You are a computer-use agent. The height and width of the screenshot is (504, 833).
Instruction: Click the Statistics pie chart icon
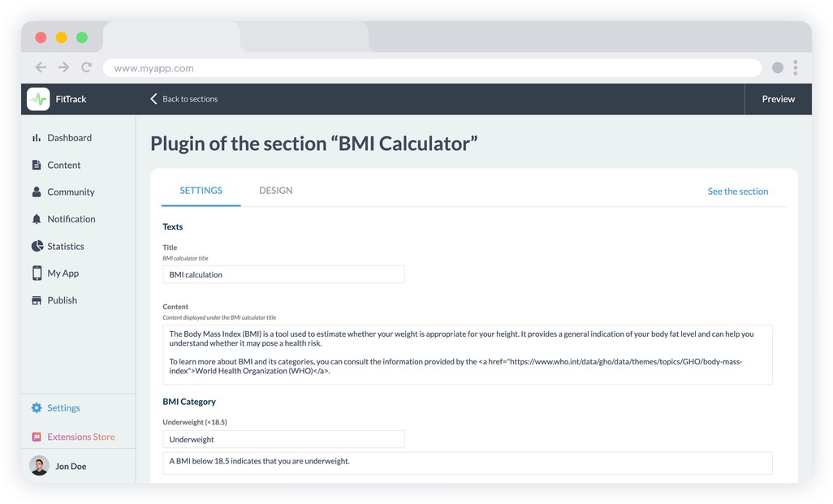coord(37,246)
